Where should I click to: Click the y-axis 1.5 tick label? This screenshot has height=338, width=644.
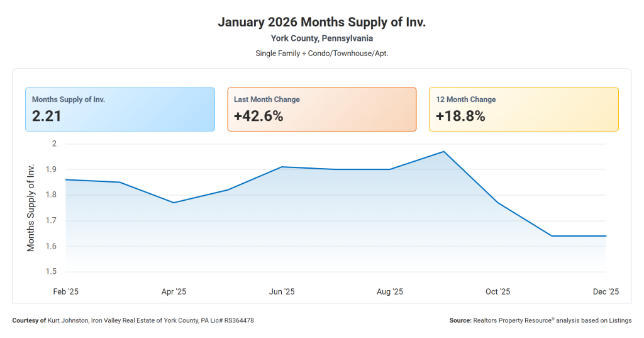[51, 272]
